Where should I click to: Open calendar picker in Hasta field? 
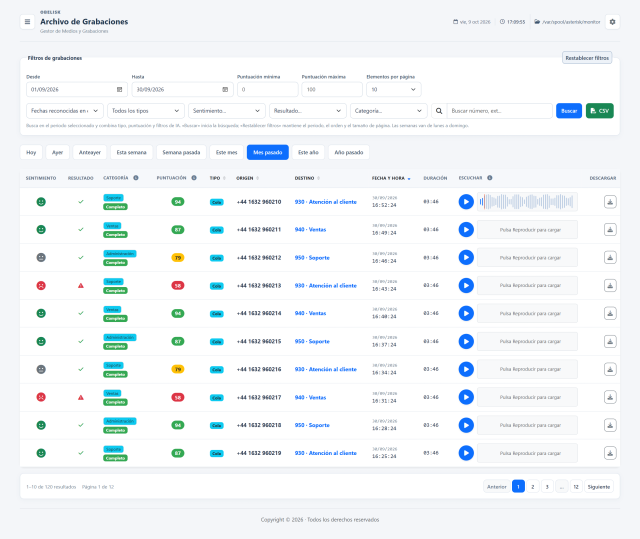coord(225,89)
